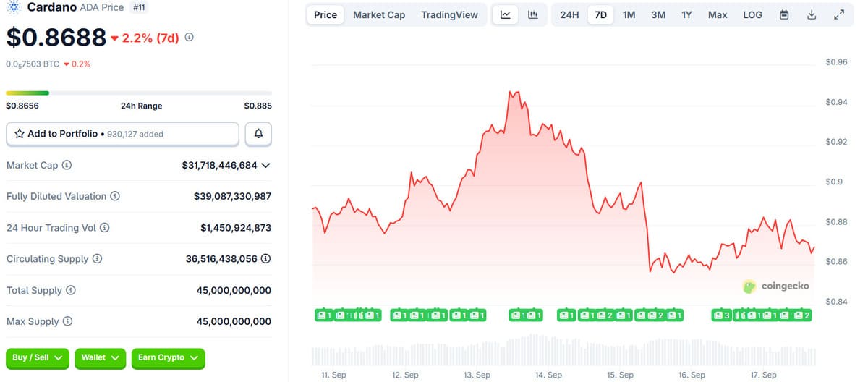The width and height of the screenshot is (868, 382).
Task: Toggle the LOG scale option
Action: click(x=752, y=14)
